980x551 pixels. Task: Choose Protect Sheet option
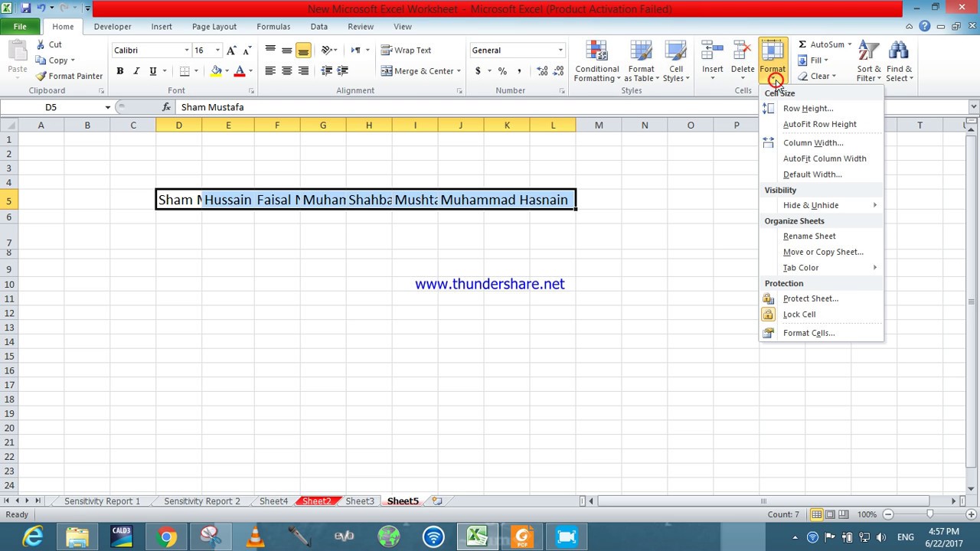pyautogui.click(x=822, y=298)
